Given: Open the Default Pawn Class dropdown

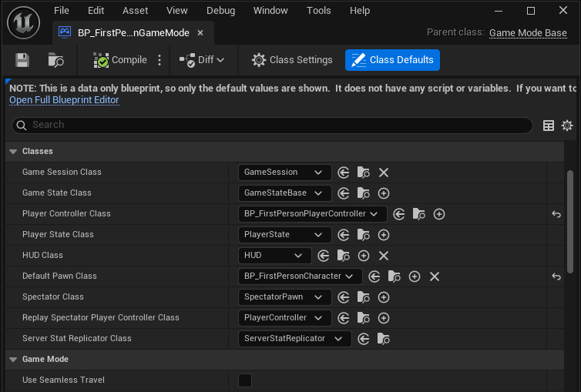Looking at the screenshot, I should [x=300, y=276].
